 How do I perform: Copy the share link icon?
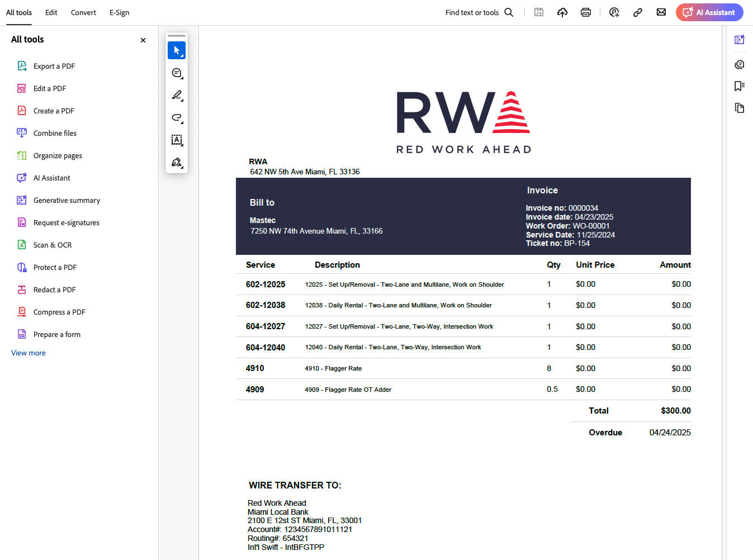tap(637, 12)
